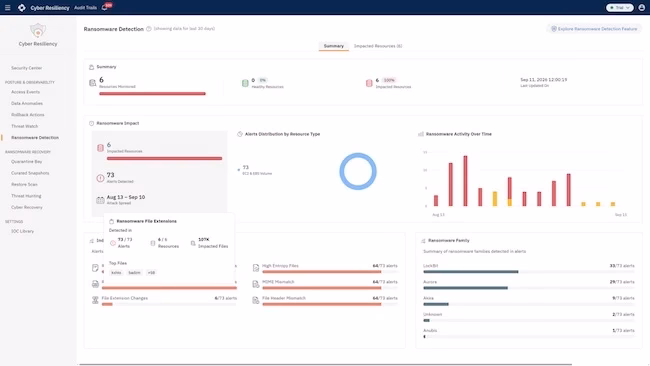Switch to the Summary tab
650x366 pixels.
[x=334, y=46]
